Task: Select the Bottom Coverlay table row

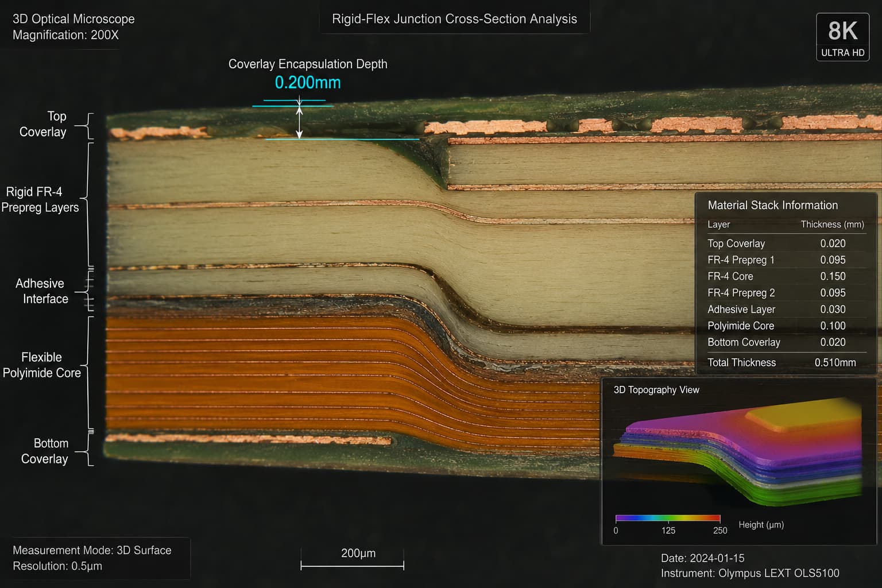Action: click(x=786, y=342)
